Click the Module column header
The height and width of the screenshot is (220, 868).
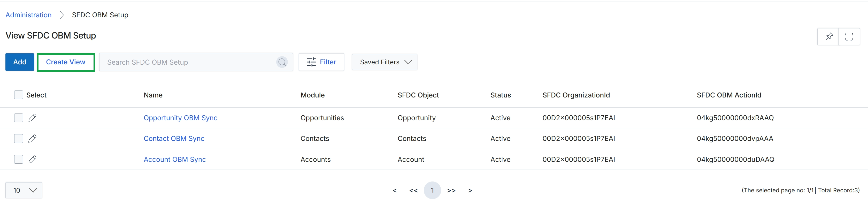312,95
